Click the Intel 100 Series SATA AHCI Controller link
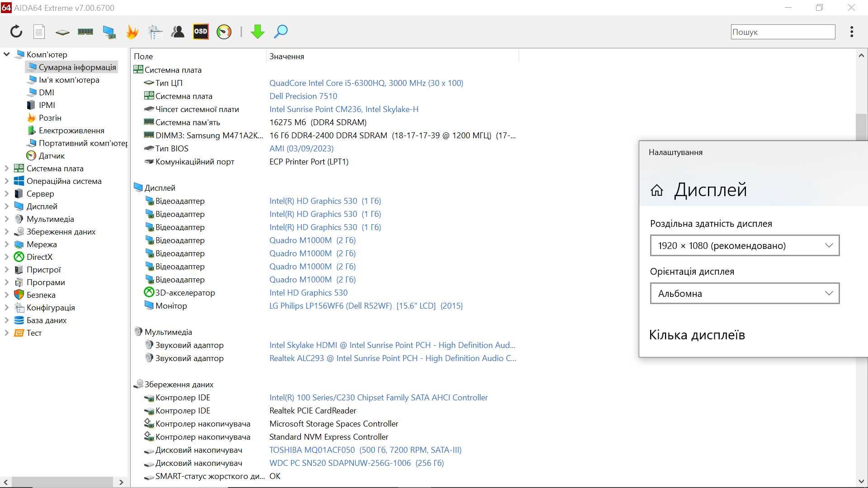Image resolution: width=868 pixels, height=488 pixels. 378,397
